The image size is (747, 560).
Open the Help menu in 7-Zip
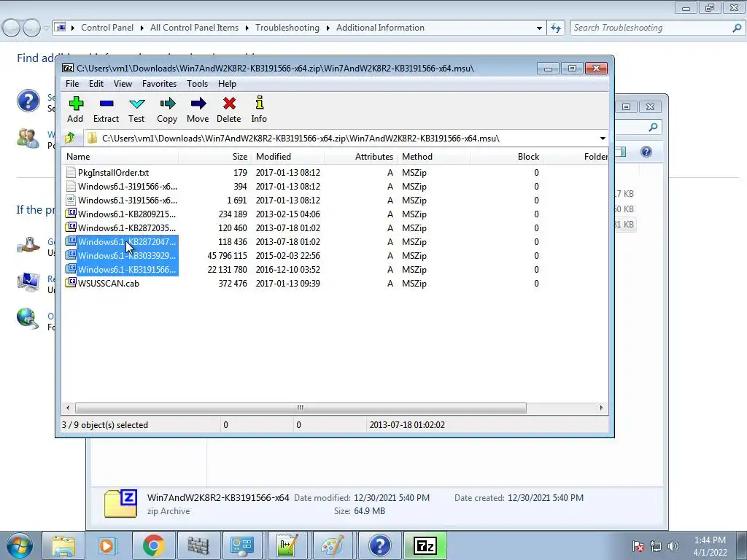pos(228,84)
